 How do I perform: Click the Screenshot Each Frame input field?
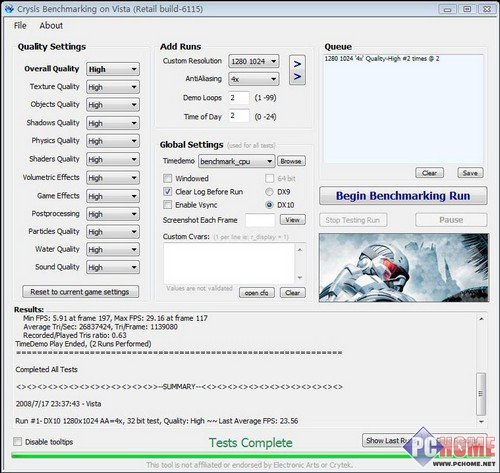point(260,220)
